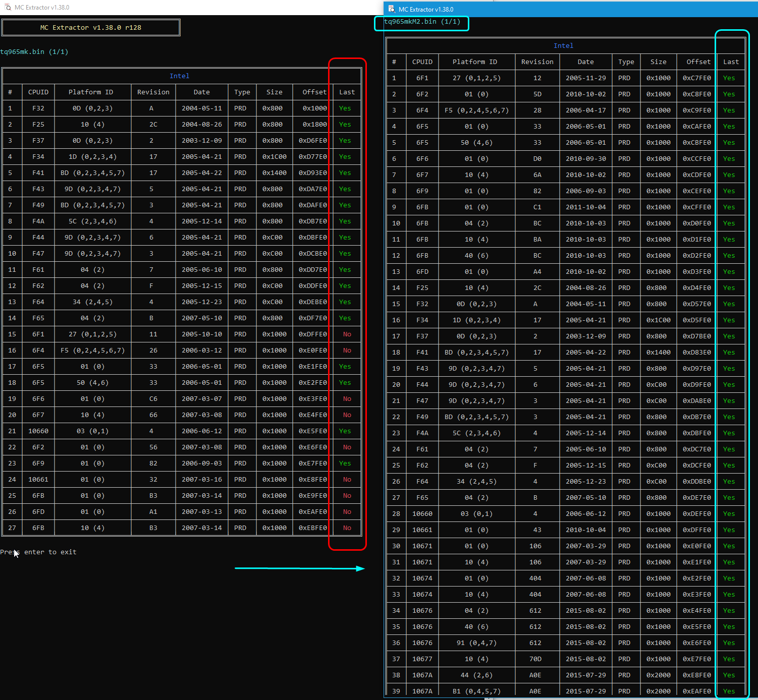Click 'No' in left window row 15 (6F1)
Screen dimensions: 758x700
tap(347, 334)
